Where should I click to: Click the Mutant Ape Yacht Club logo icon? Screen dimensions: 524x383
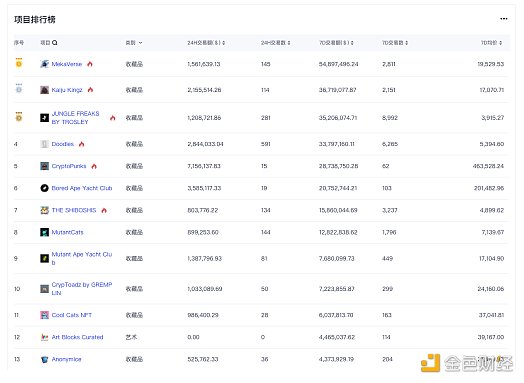[x=44, y=258]
